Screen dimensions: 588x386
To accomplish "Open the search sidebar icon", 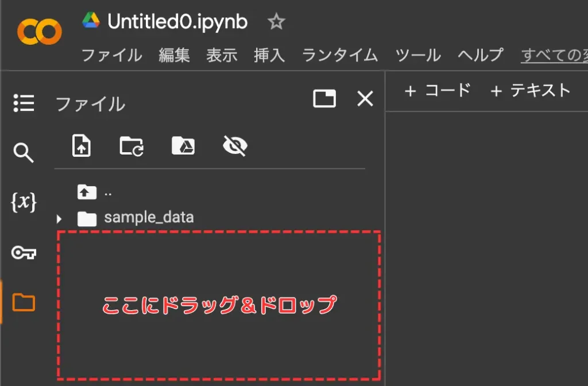I will 23,152.
